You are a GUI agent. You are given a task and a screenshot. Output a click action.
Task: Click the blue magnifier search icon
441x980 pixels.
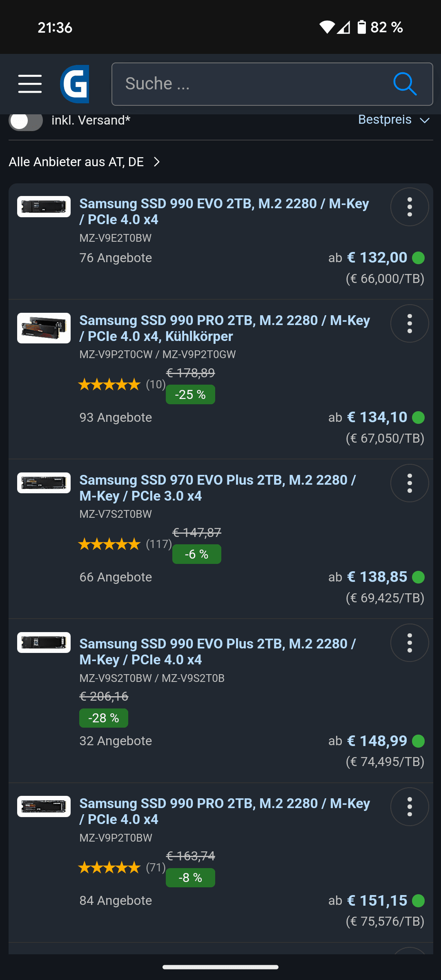click(405, 84)
